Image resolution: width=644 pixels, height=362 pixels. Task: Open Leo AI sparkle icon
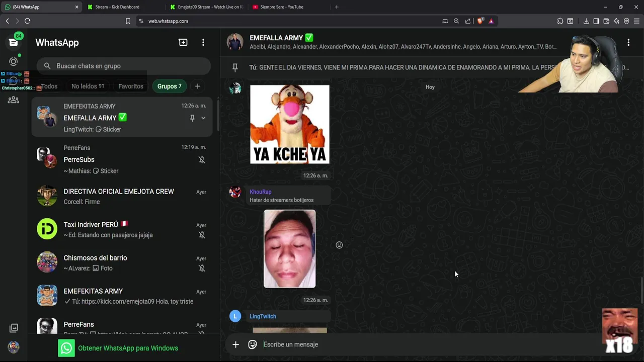pyautogui.click(x=616, y=21)
